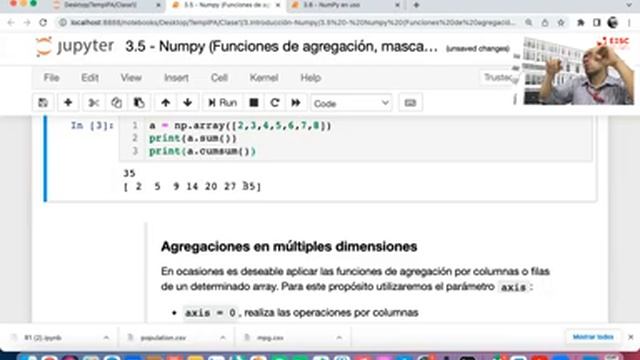Copy selected cells icon
Screen dimensions: 640x360
[116, 103]
